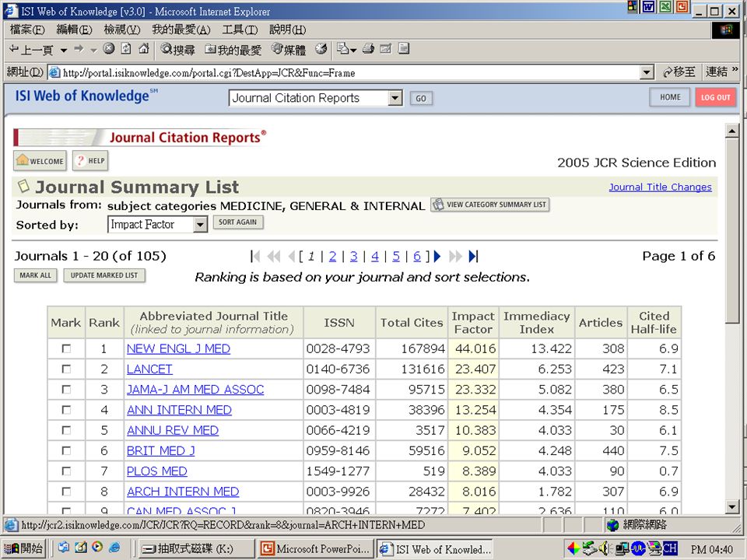Open media player from quick launch bar
This screenshot has height=560, width=747.
click(x=98, y=548)
